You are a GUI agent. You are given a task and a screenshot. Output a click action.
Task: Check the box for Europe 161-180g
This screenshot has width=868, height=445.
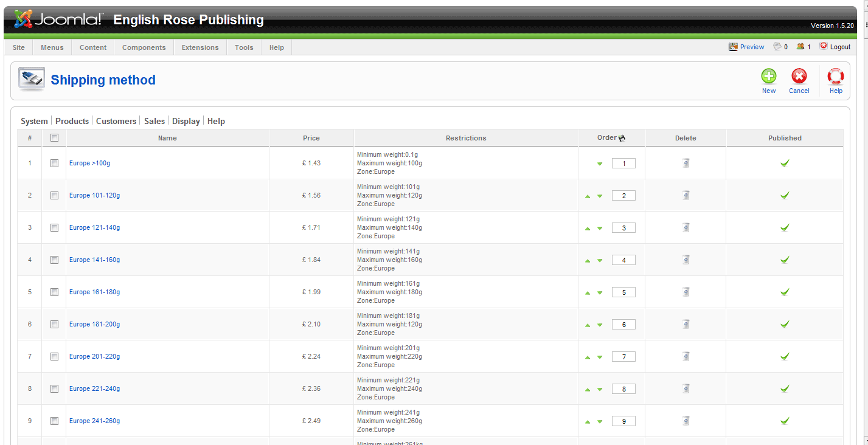pos(54,292)
